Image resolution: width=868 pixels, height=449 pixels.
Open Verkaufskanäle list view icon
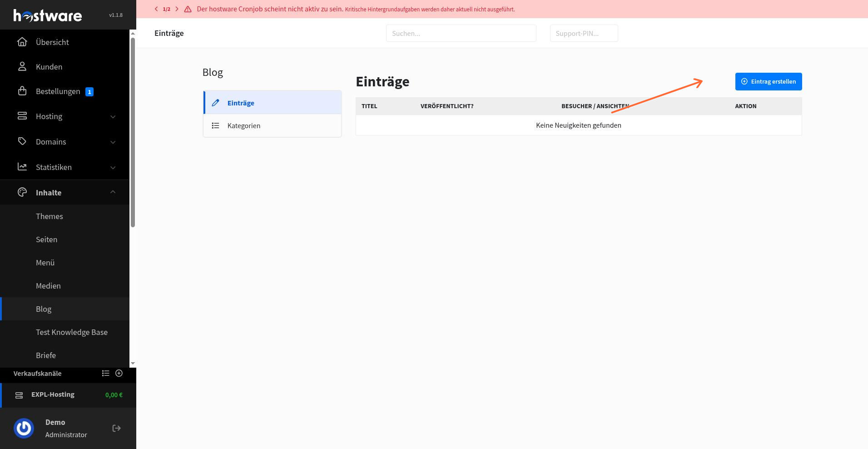[106, 373]
